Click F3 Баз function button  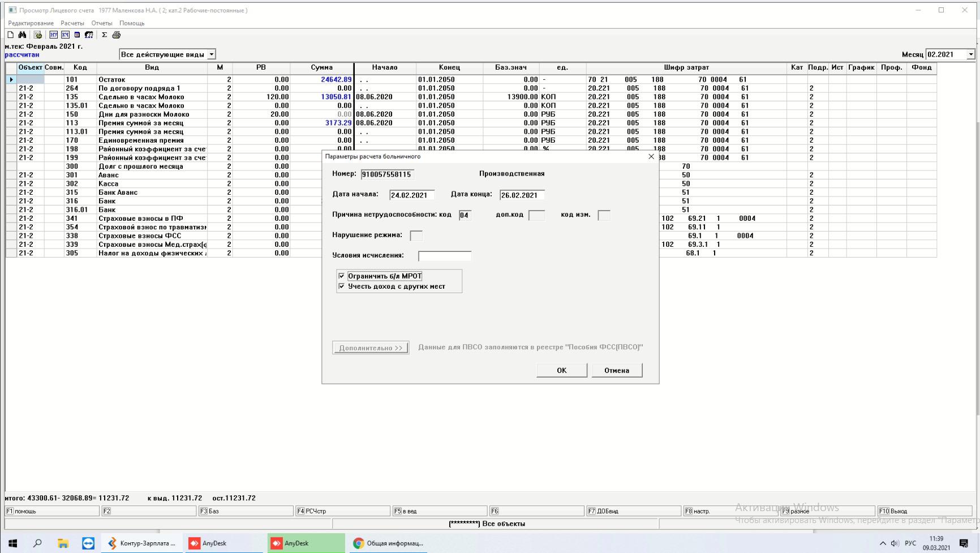(x=246, y=511)
